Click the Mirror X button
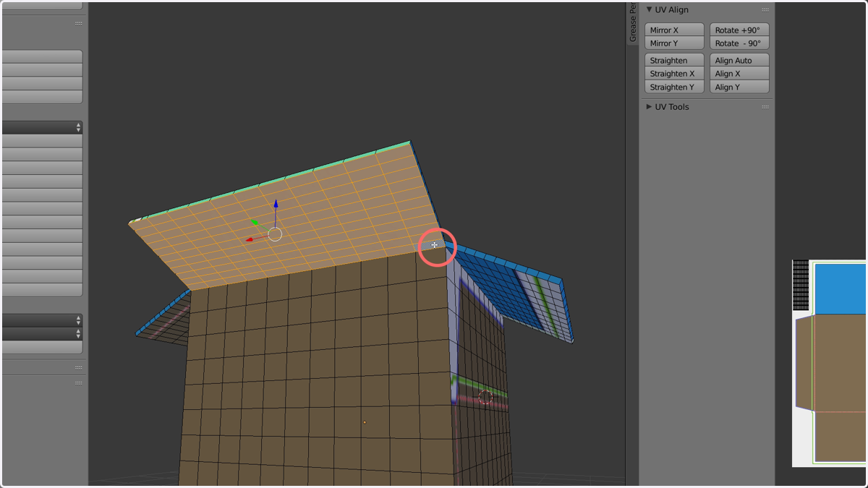This screenshot has height=488, width=868. [x=674, y=30]
